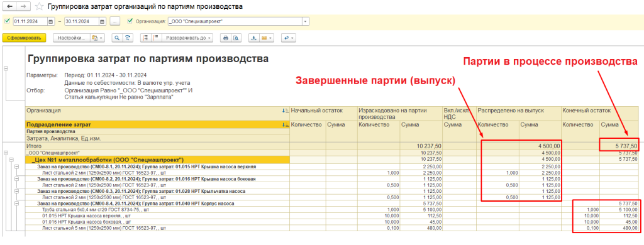The height and width of the screenshot is (245, 644).
Task: Collapse order СМ00-8.1 Крышка насоса верхняя
Action: pos(16,166)
